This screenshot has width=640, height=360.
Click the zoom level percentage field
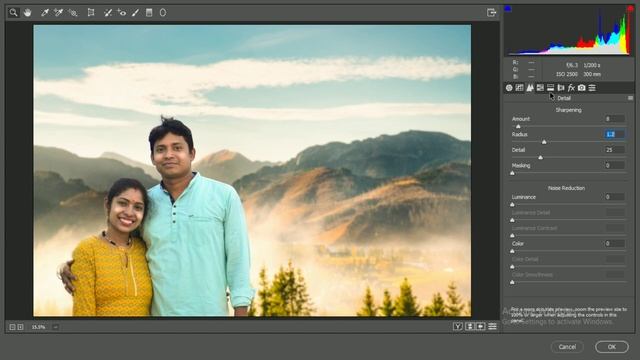tap(39, 327)
